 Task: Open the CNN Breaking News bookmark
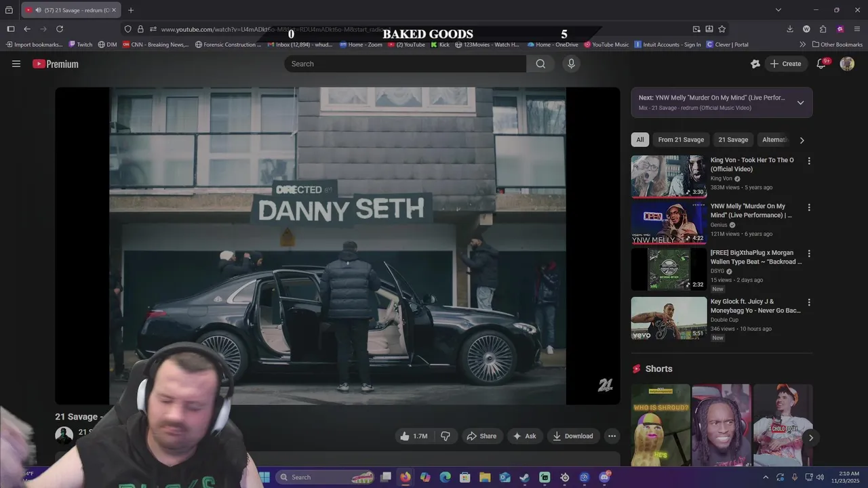pyautogui.click(x=155, y=45)
